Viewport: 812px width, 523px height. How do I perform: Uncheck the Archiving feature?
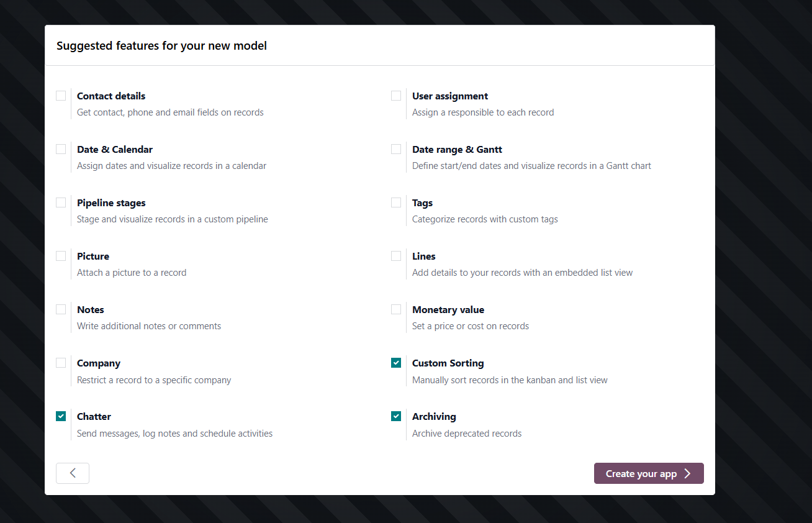(x=396, y=416)
